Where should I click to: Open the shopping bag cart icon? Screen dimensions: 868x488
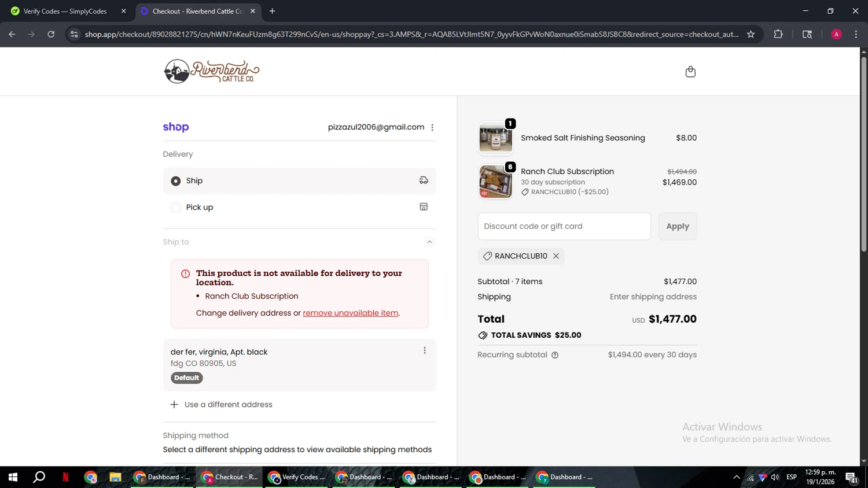point(690,72)
